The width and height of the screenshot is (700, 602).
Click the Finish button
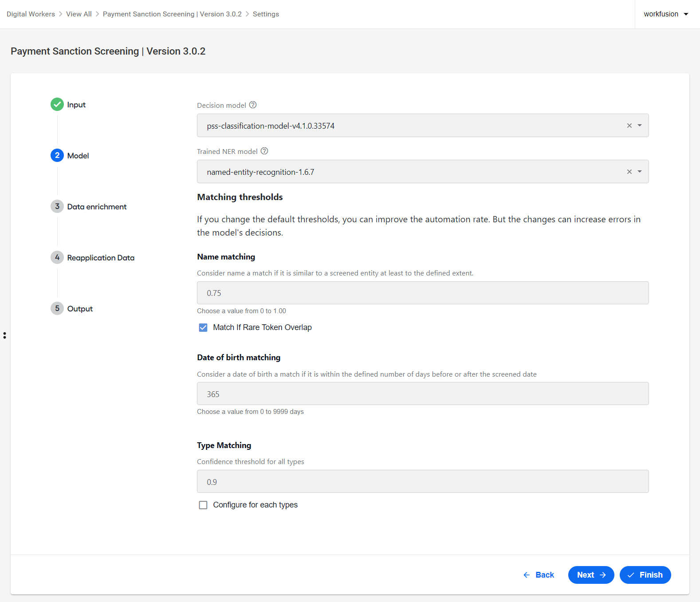coord(645,575)
